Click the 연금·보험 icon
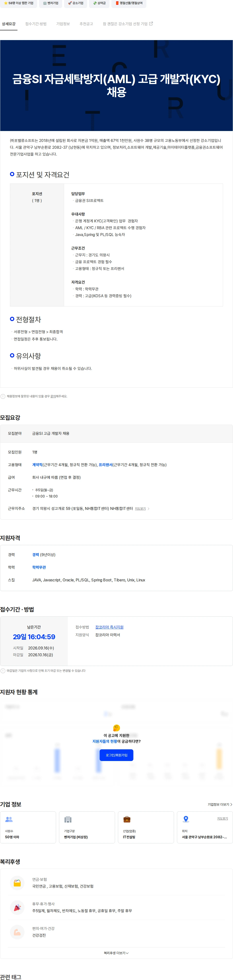 coord(17,883)
